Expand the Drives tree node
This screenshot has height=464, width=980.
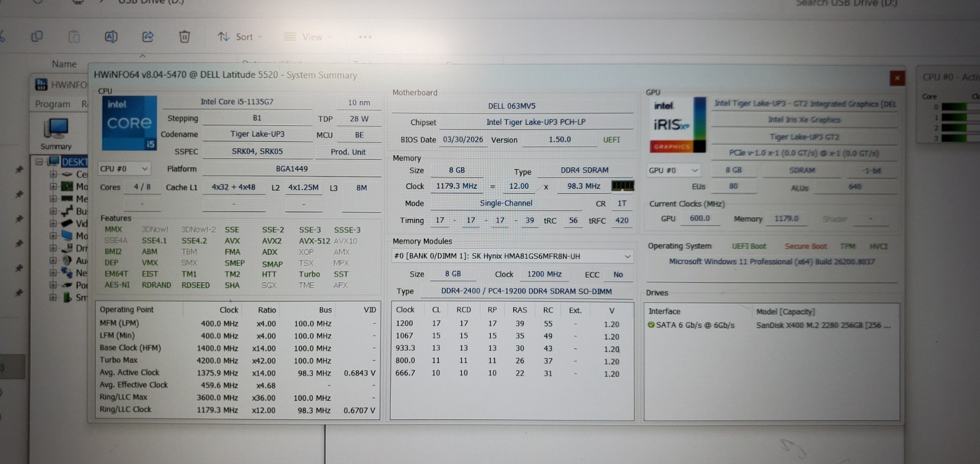(x=53, y=248)
